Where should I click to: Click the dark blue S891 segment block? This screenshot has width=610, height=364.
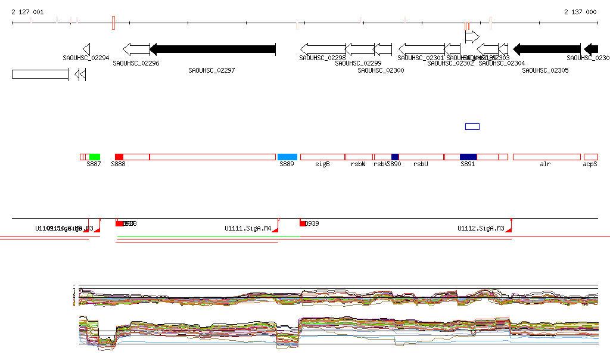[468, 157]
